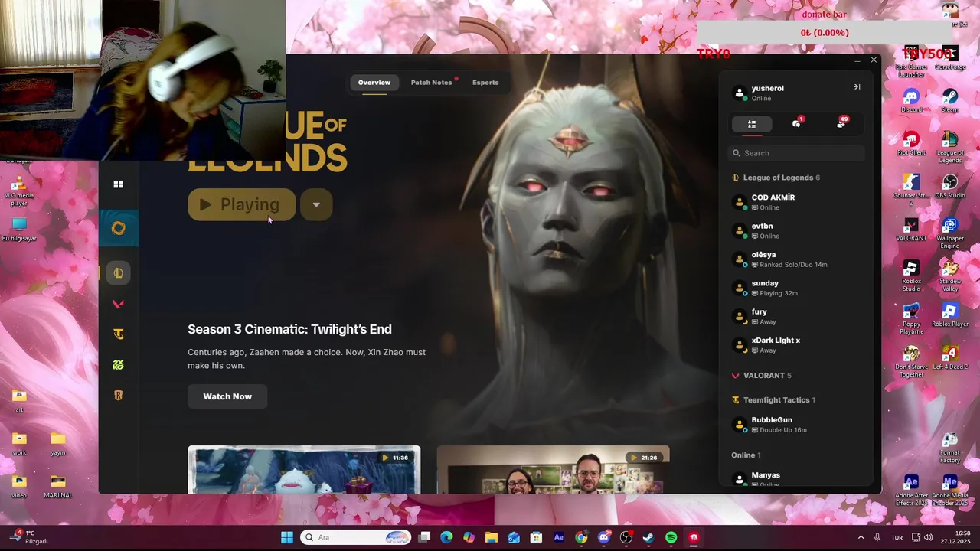Open the 11:36 video thumbnail
Screen dimensions: 980x551
coord(304,470)
